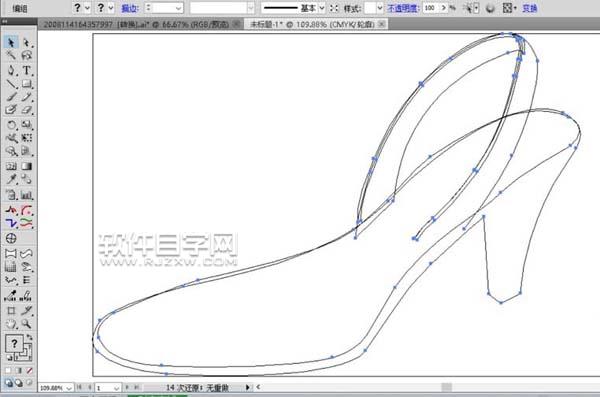Pick the Eyedropper tool
Viewport: 600px width, 397px height.
tap(11, 179)
